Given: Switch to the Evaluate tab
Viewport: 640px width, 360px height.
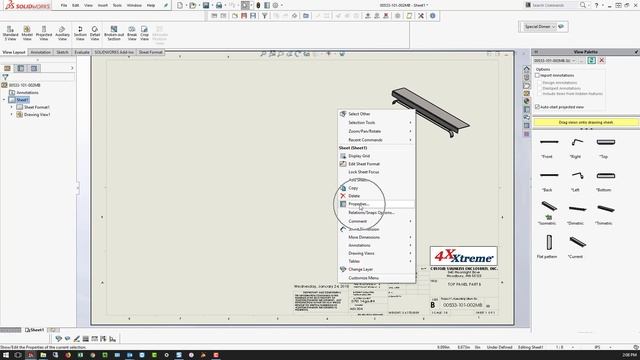Looking at the screenshot, I should [x=82, y=52].
